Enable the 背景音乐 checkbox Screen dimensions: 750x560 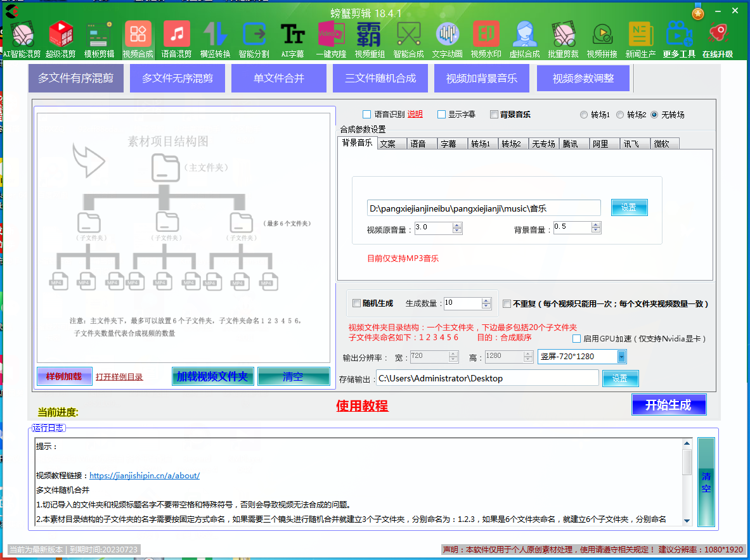[494, 114]
